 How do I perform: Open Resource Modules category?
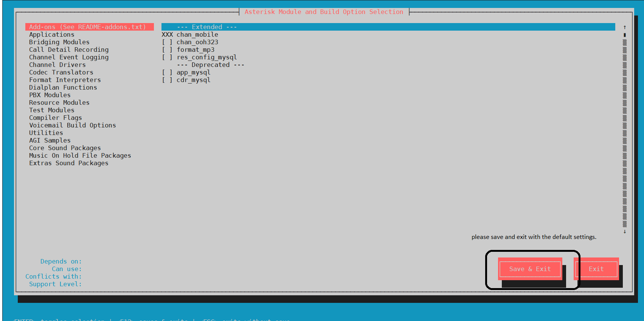point(59,102)
